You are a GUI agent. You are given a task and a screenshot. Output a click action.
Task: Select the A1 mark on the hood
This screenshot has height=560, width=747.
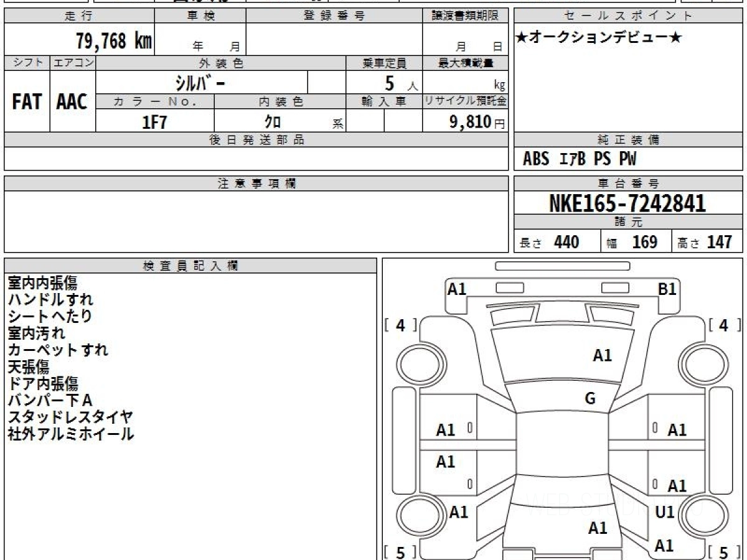pos(602,355)
